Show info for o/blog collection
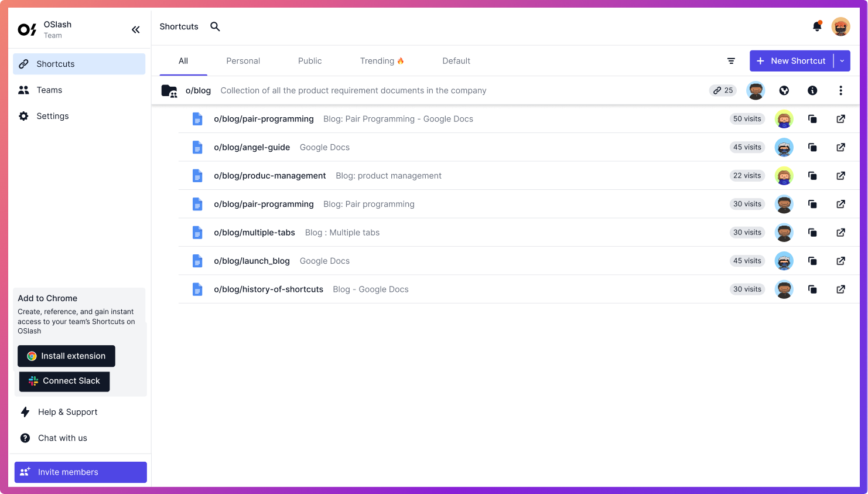The height and width of the screenshot is (494, 868). point(812,90)
